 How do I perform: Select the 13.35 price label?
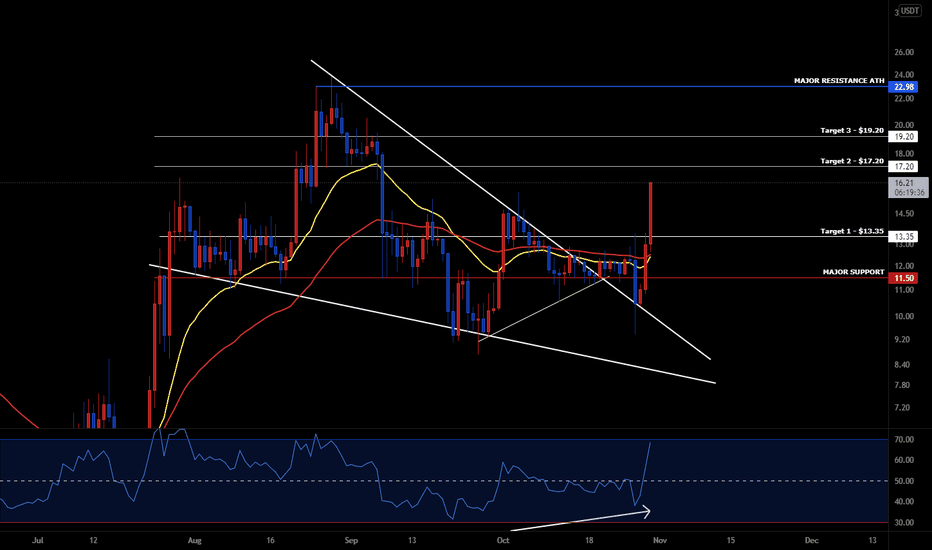click(903, 237)
